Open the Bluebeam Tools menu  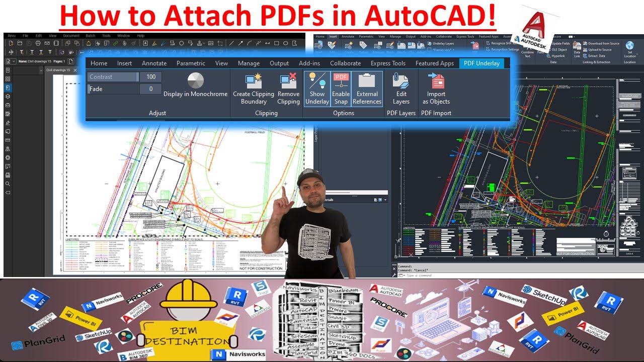[x=106, y=36]
